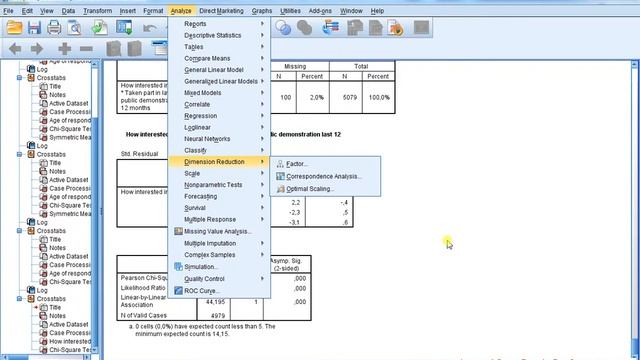Expand the Quality Control submenu
The height and width of the screenshot is (360, 640).
(x=219, y=279)
